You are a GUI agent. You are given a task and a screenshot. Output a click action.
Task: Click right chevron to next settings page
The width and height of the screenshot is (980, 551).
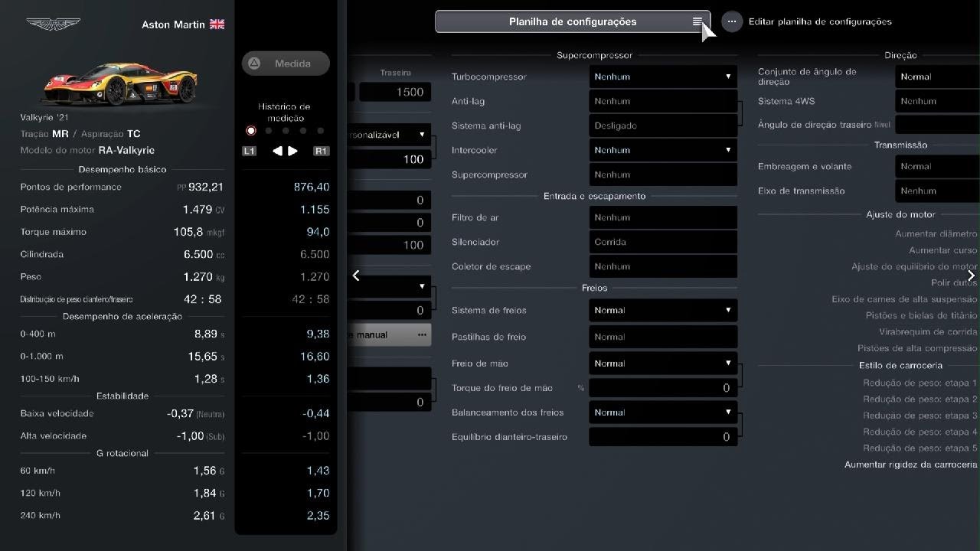[971, 275]
